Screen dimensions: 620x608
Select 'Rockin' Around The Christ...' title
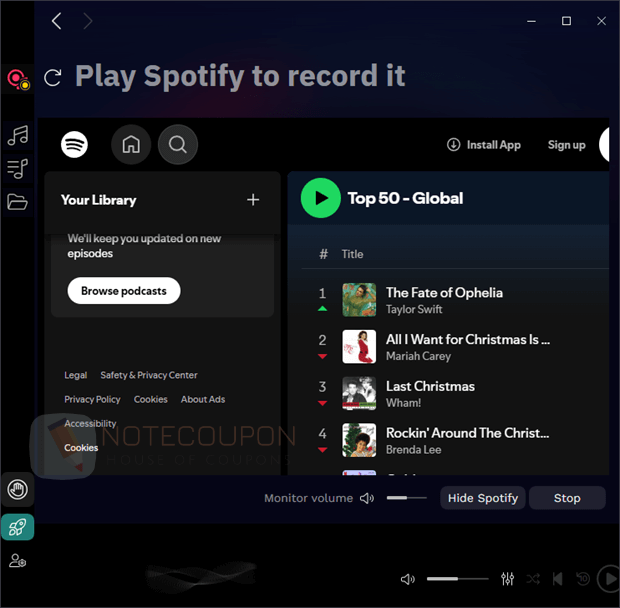467,433
